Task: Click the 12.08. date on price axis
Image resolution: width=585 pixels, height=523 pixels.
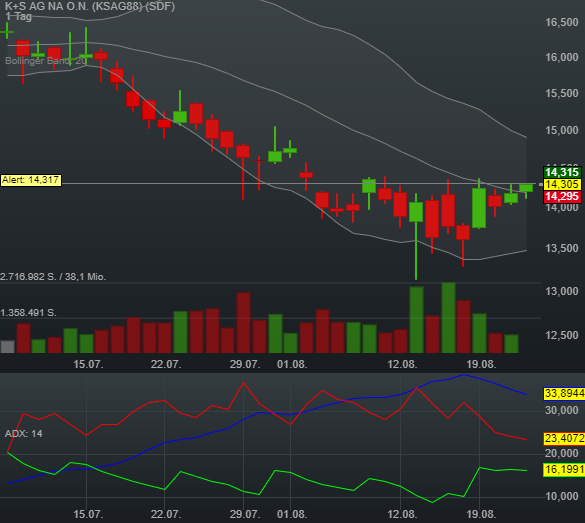Action: [x=402, y=364]
